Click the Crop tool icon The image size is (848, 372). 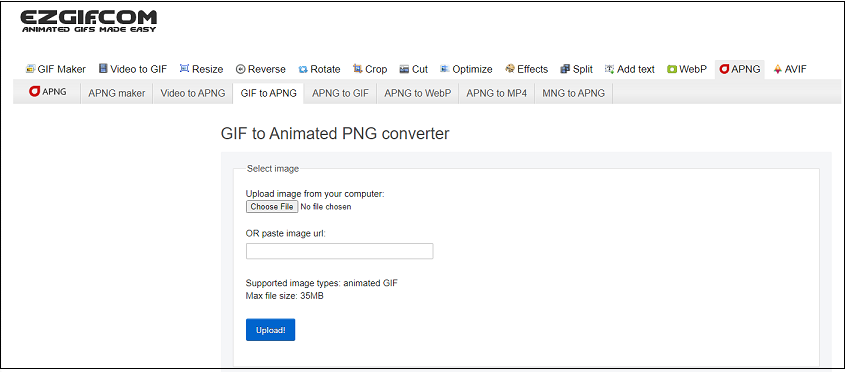pos(357,69)
